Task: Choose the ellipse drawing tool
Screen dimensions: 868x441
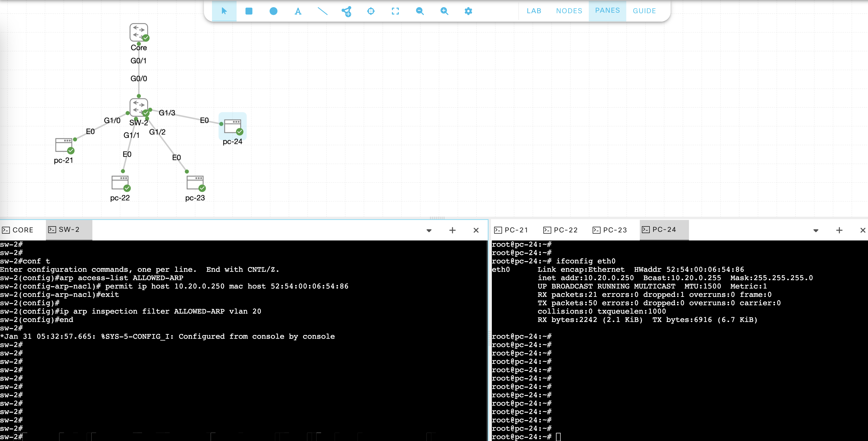Action: coord(273,11)
